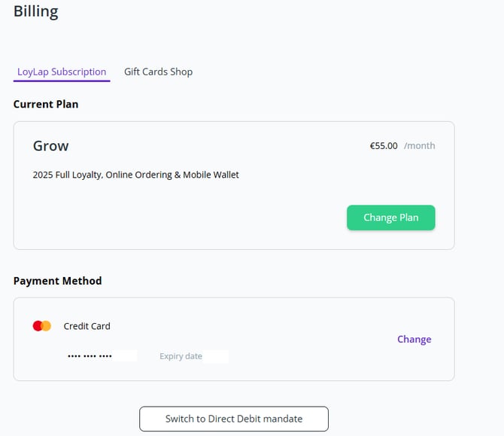504x436 pixels.
Task: Switch to the LoyLap Subscription tab
Action: coord(62,72)
